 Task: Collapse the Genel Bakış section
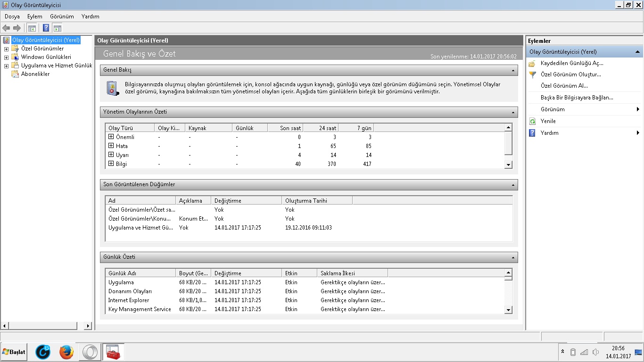click(x=513, y=70)
